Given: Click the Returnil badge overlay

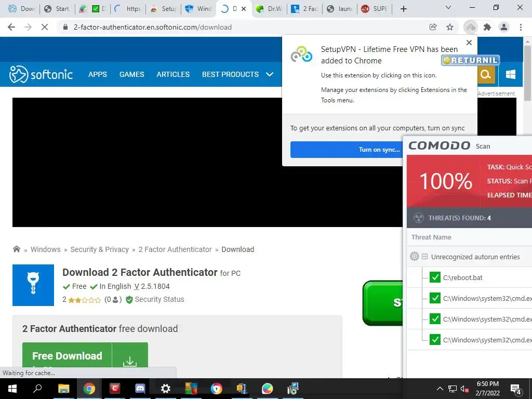Looking at the screenshot, I should tap(470, 60).
